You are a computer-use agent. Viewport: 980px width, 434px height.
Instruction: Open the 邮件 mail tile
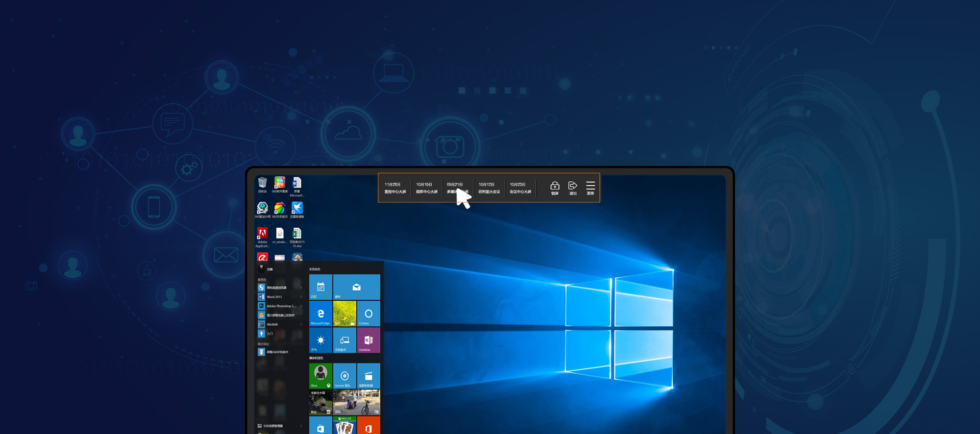coord(357,287)
